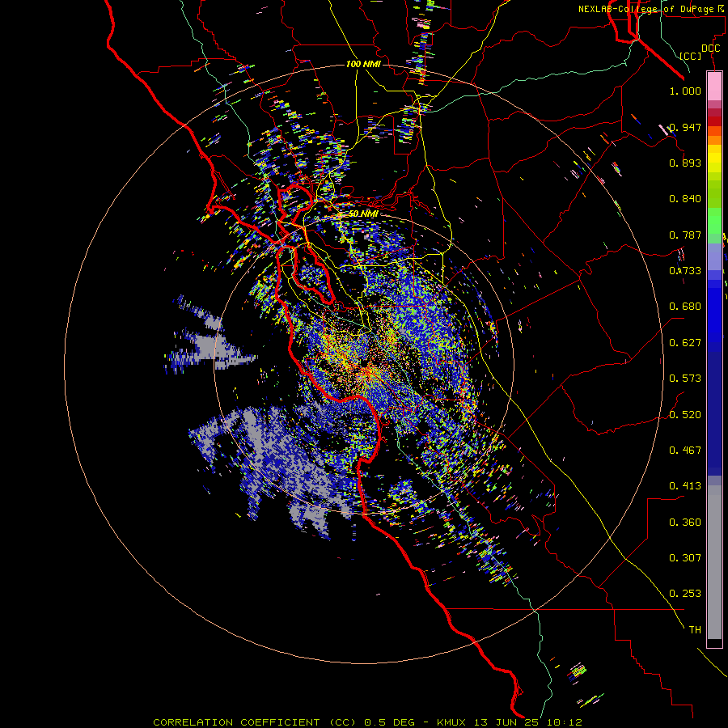This screenshot has width=728, height=728.
Task: Click the 100 NMI range ring label
Action: click(363, 64)
